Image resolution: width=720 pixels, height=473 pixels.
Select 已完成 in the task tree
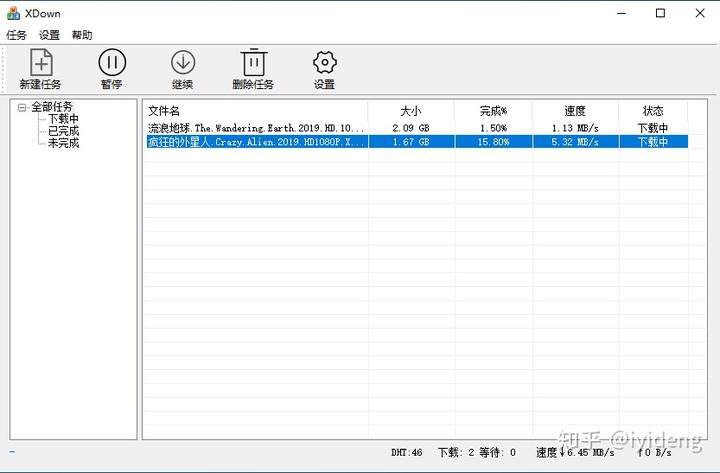pyautogui.click(x=63, y=131)
